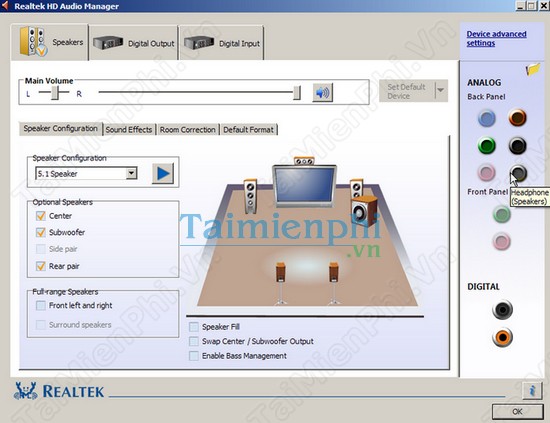Select the Speaker Configuration tab
This screenshot has height=423, width=550.
[61, 129]
